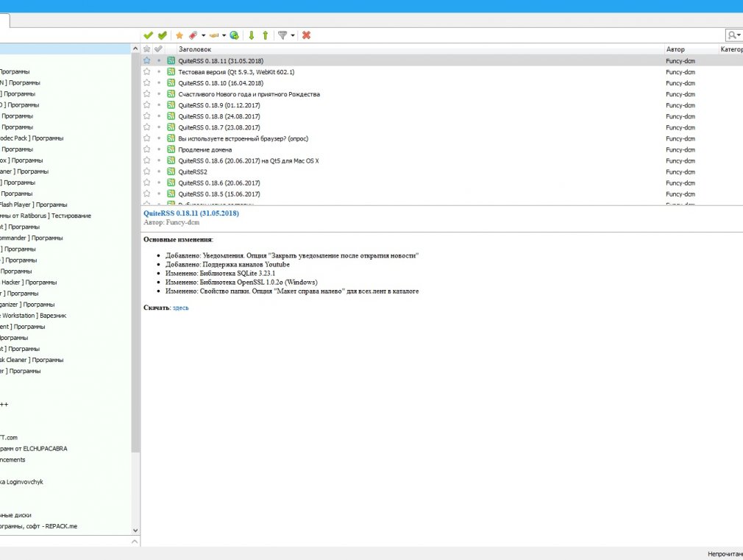The image size is (743, 560).
Task: Select news 'QuiteRSS 0.18.5 (15.06.2017)'
Action: pos(219,194)
